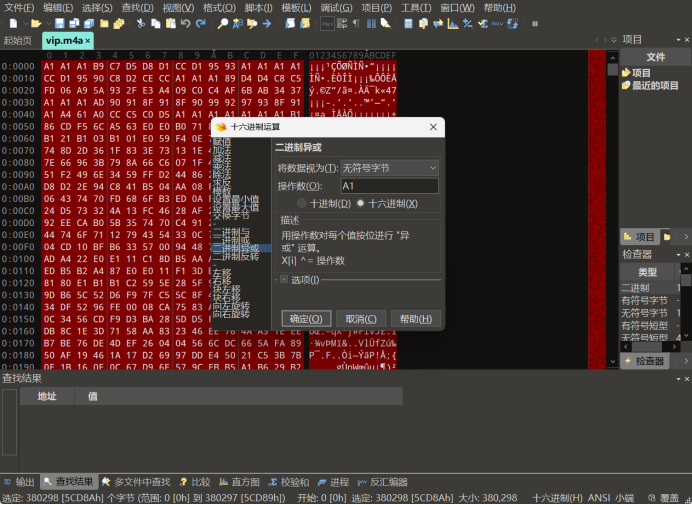Save the file with the floppy disk icon
The height and width of the screenshot is (505, 692).
click(x=60, y=23)
